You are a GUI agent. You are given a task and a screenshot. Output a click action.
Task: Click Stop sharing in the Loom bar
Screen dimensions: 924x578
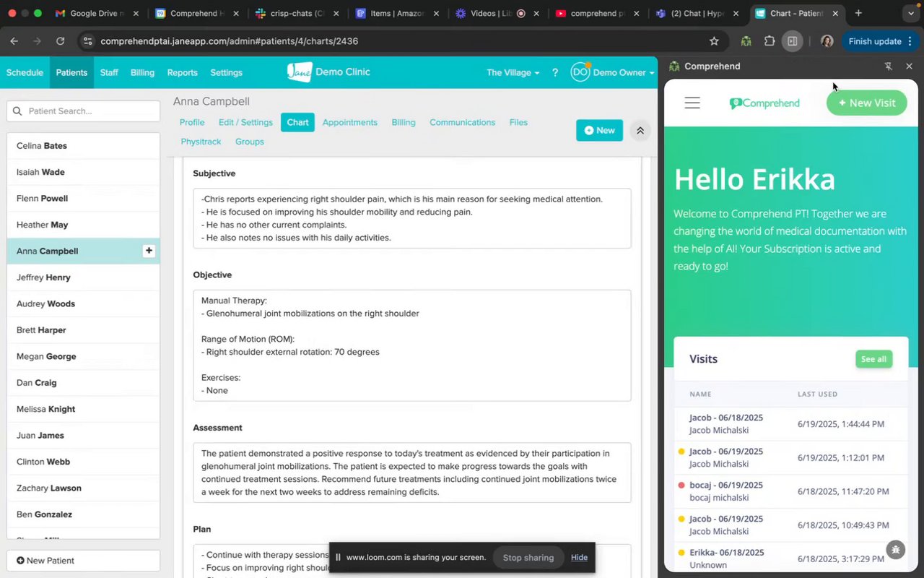point(528,557)
